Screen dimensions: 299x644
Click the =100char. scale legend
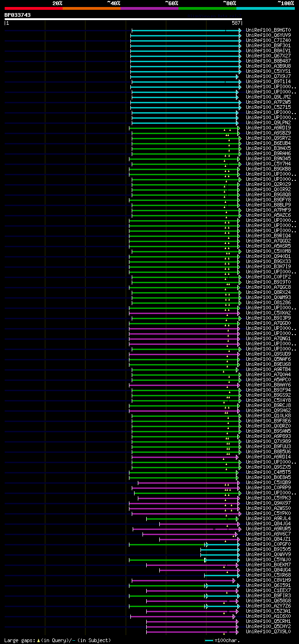pyautogui.click(x=222, y=640)
